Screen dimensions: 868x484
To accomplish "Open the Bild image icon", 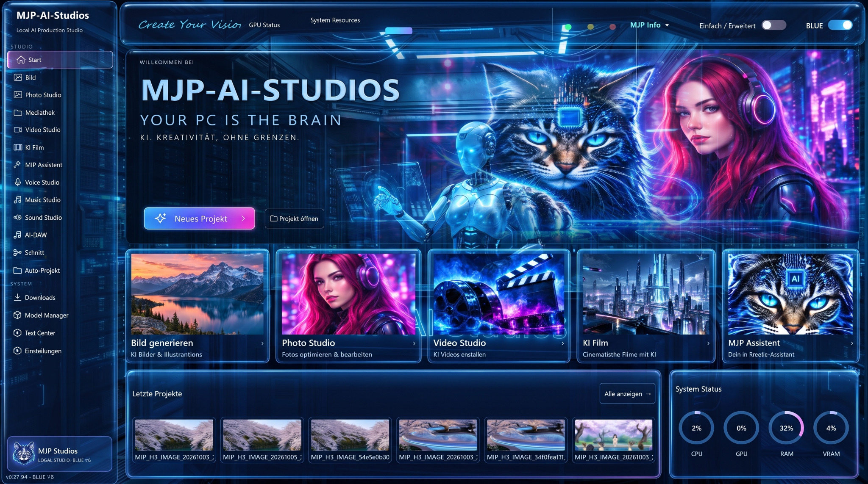I will [18, 77].
